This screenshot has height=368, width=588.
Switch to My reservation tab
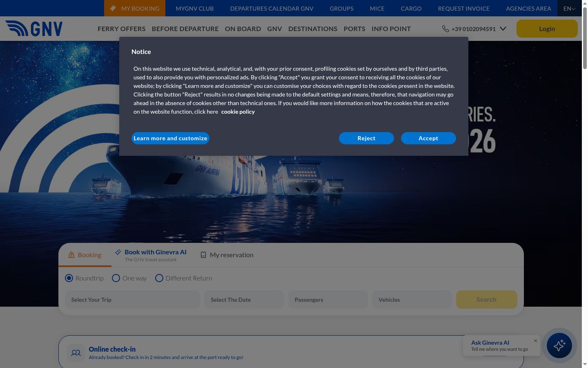click(x=227, y=255)
